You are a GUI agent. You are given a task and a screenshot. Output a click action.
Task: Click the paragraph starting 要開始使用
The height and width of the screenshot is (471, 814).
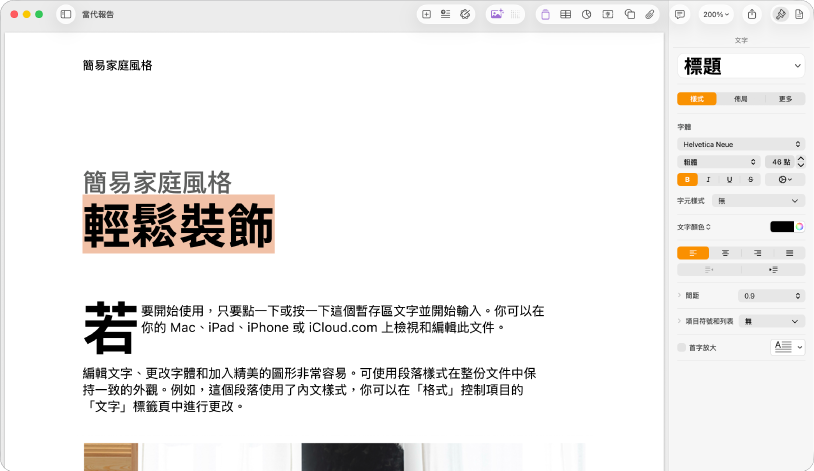pyautogui.click(x=343, y=319)
